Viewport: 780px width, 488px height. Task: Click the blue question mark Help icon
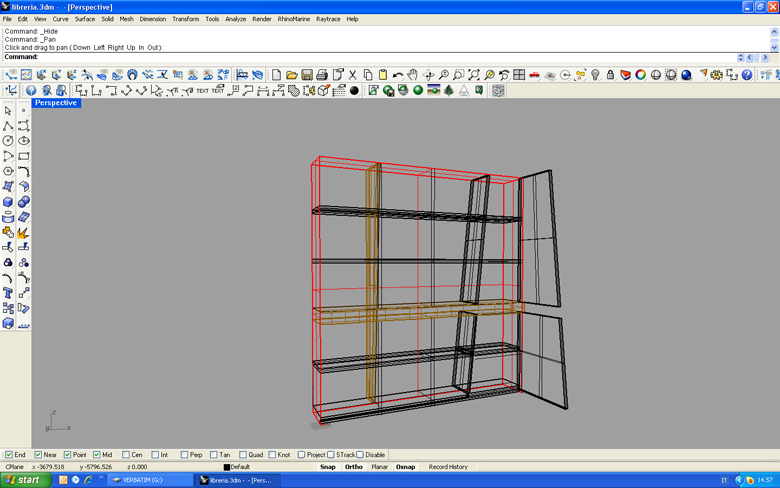747,75
